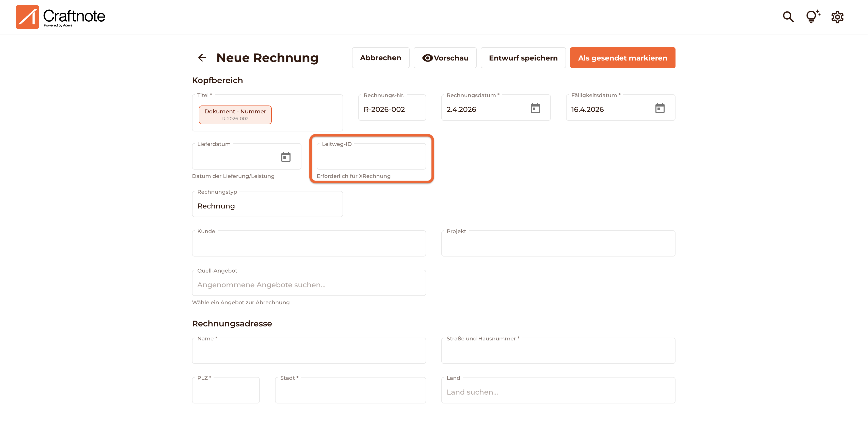
Task: Select the Dokument - Nummer chip
Action: 235,115
